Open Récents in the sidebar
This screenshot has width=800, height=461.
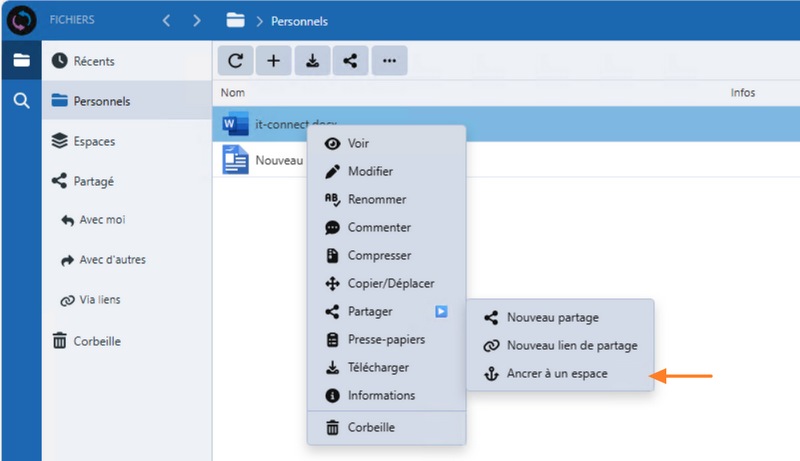tap(93, 61)
